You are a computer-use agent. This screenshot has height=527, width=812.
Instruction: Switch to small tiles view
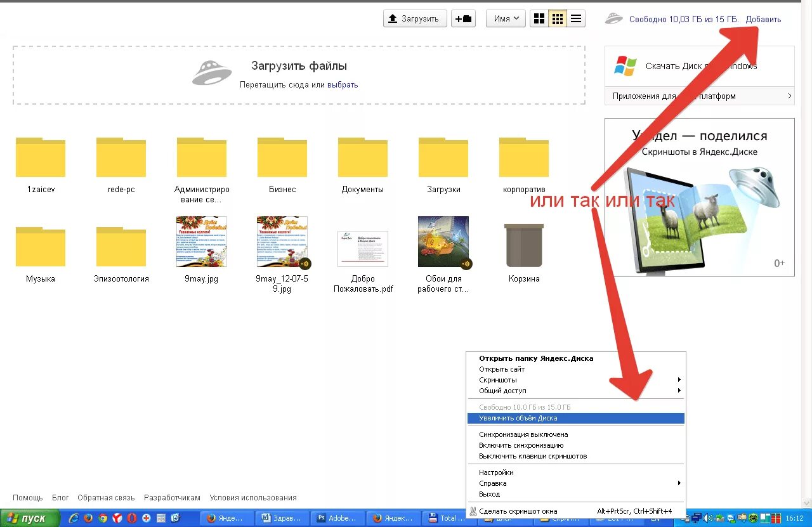(x=558, y=18)
